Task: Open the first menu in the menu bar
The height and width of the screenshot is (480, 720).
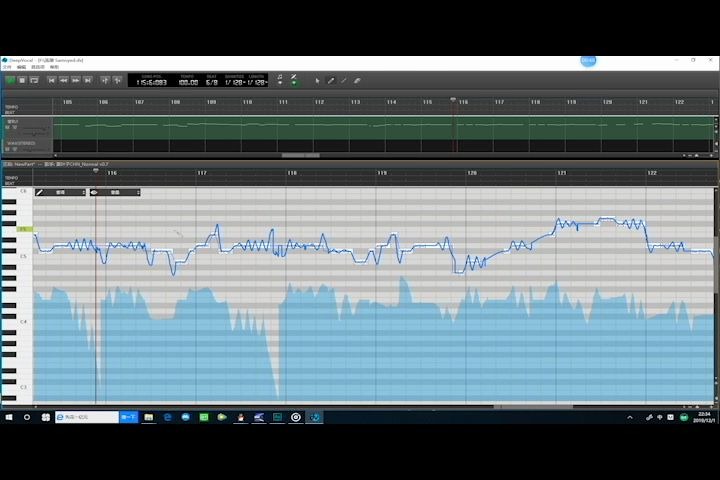Action: click(7, 67)
